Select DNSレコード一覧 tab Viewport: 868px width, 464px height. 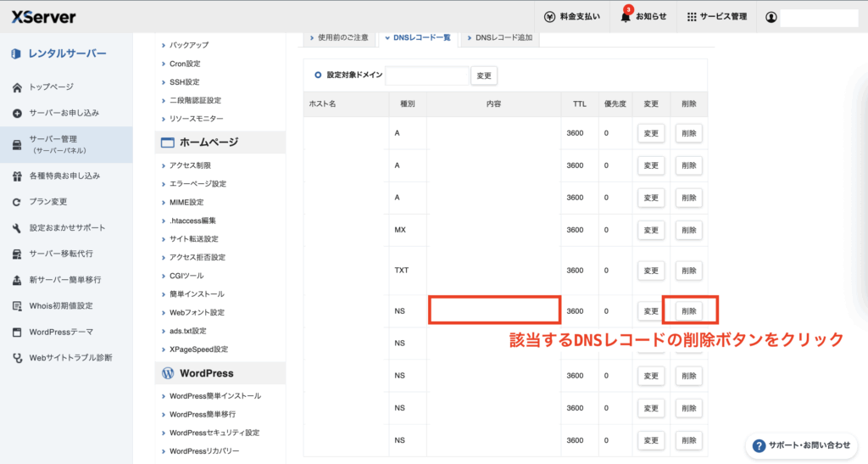coord(418,37)
